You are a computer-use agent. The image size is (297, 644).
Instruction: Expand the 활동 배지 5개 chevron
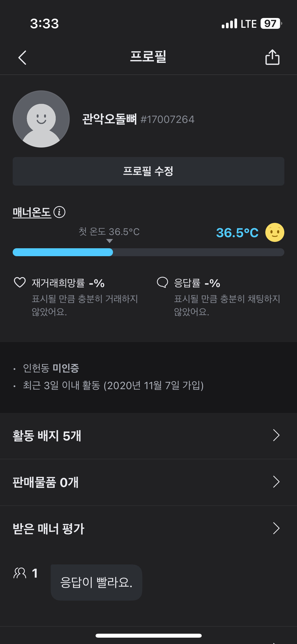point(276,435)
